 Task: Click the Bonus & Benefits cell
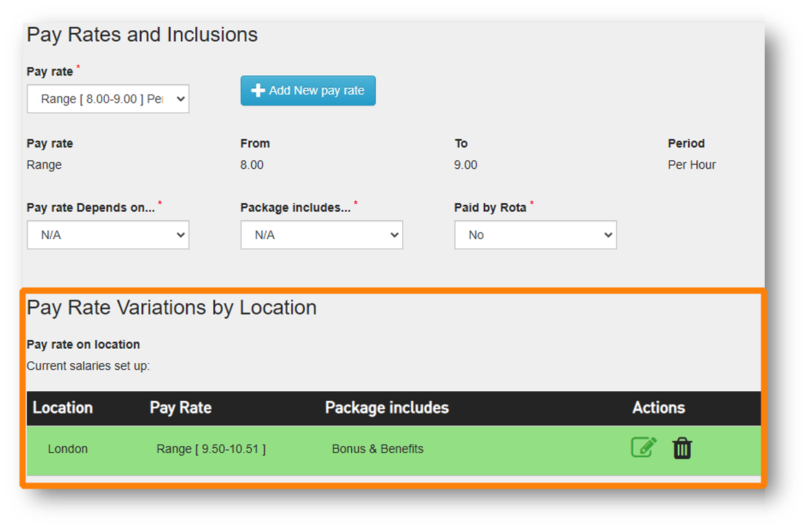coord(378,449)
